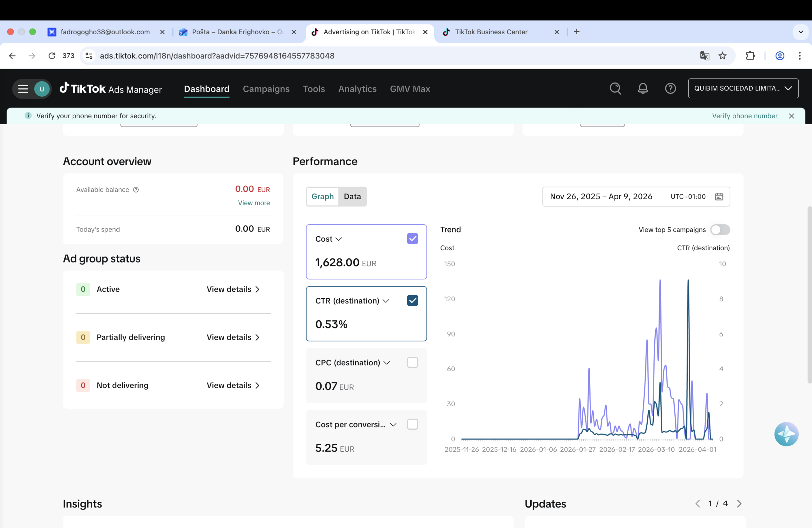Open the QUIBIM SOCIEDAD LIMITA account dropdown
812x528 pixels.
pos(743,88)
